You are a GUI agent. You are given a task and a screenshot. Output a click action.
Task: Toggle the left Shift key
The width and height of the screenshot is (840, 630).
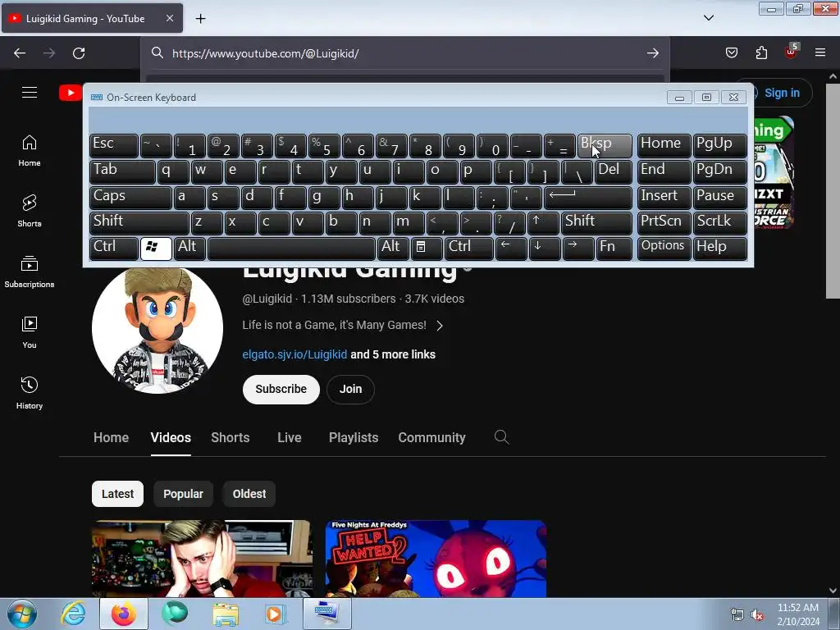point(139,222)
